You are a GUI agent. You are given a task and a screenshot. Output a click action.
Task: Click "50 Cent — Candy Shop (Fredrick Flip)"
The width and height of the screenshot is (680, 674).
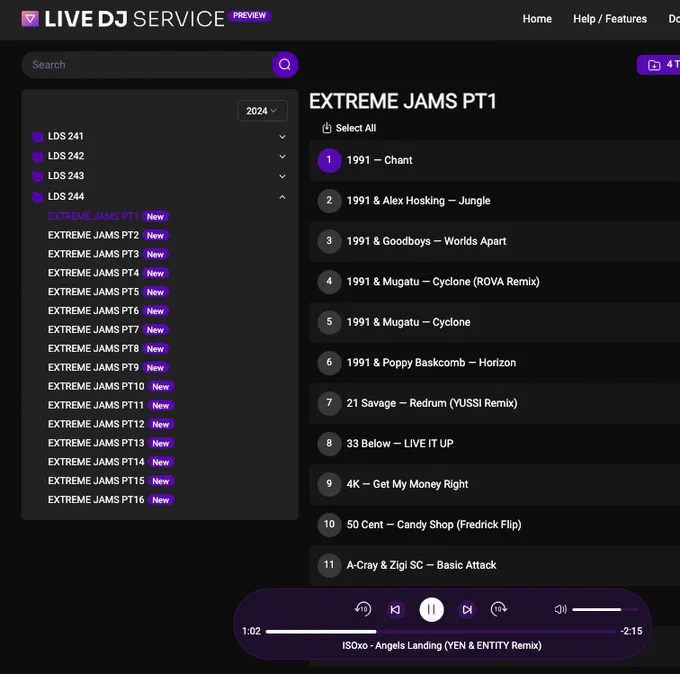tap(434, 525)
